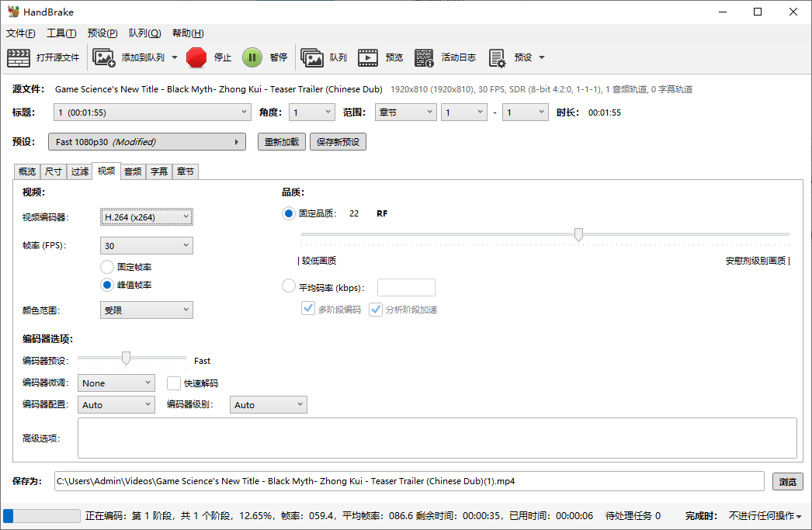Open the 工具(T) menu

point(61,33)
